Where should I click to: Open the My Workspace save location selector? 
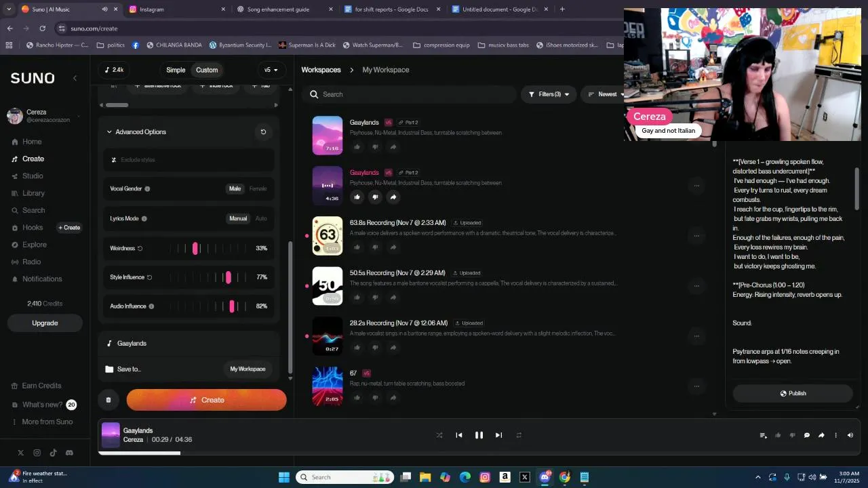click(x=248, y=369)
